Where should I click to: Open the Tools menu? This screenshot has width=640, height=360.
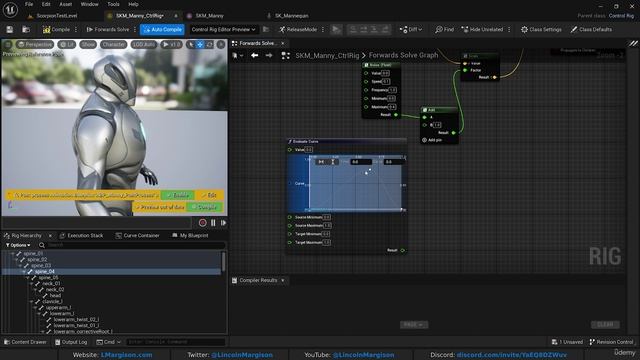(x=113, y=4)
